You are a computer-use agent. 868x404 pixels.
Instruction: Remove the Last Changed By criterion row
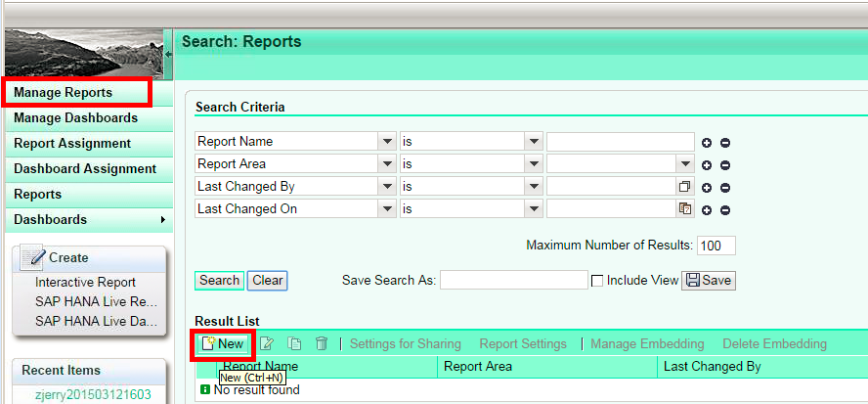[725, 188]
